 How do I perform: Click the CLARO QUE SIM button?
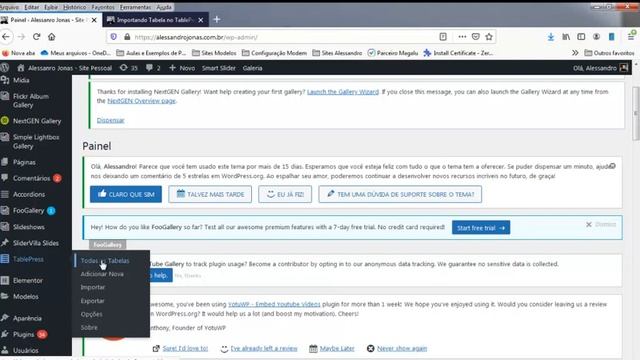coord(126,194)
